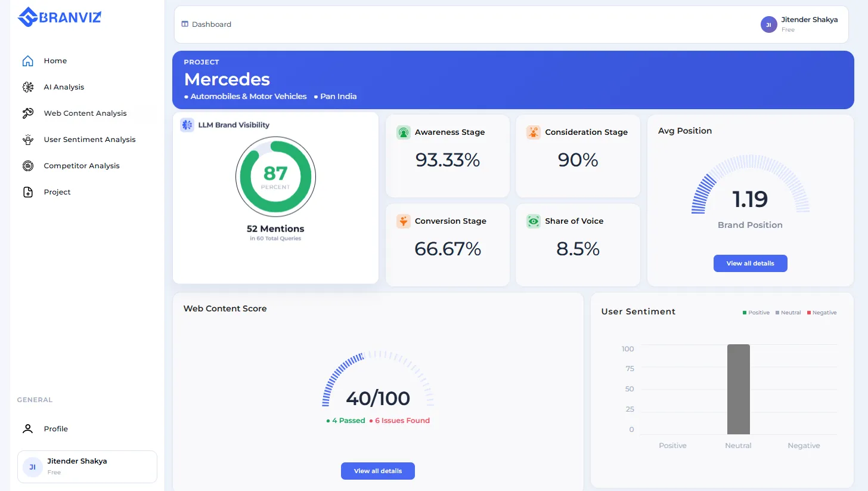The image size is (868, 491).
Task: Click the 93.33% awareness value
Action: click(448, 160)
